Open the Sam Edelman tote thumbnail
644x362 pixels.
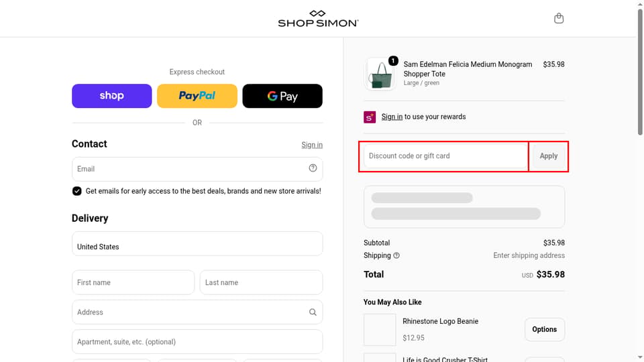(x=380, y=74)
